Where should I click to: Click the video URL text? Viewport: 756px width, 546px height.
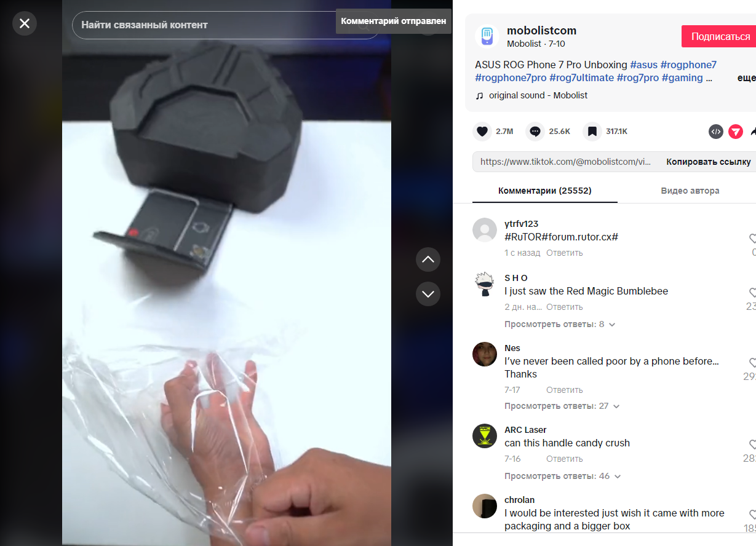tap(565, 162)
